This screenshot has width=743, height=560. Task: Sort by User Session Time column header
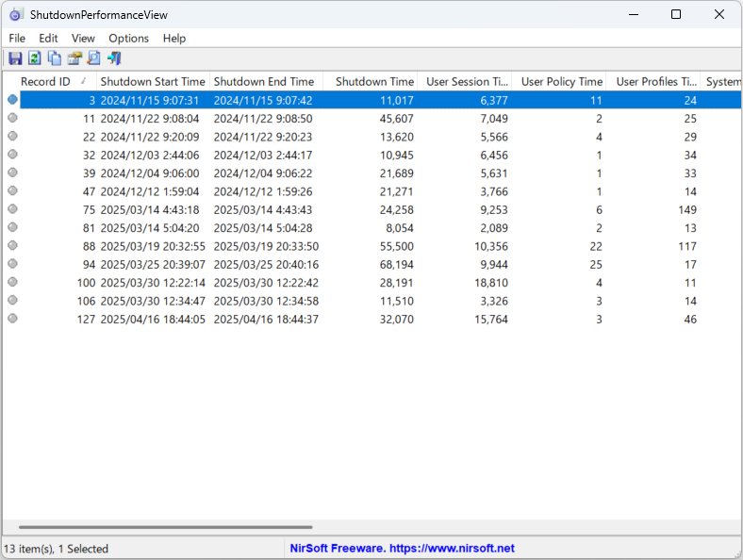point(464,81)
